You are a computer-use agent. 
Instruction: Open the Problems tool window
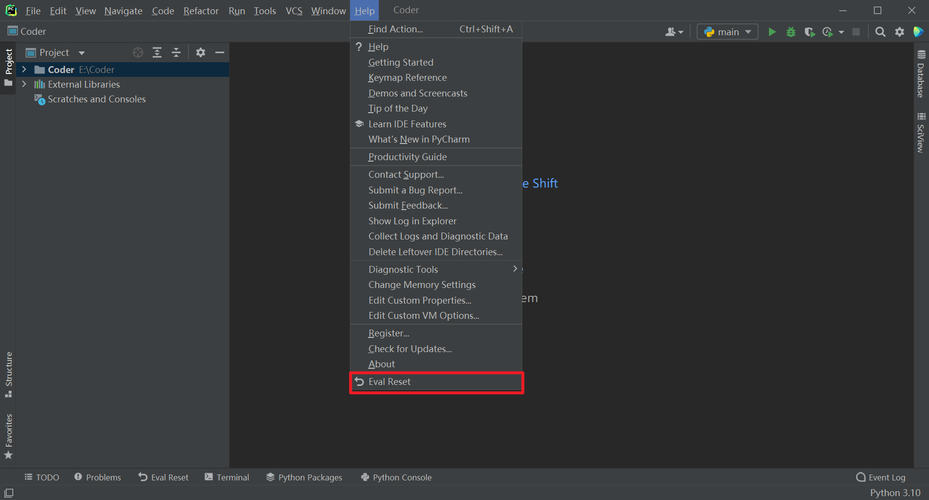pyautogui.click(x=98, y=477)
